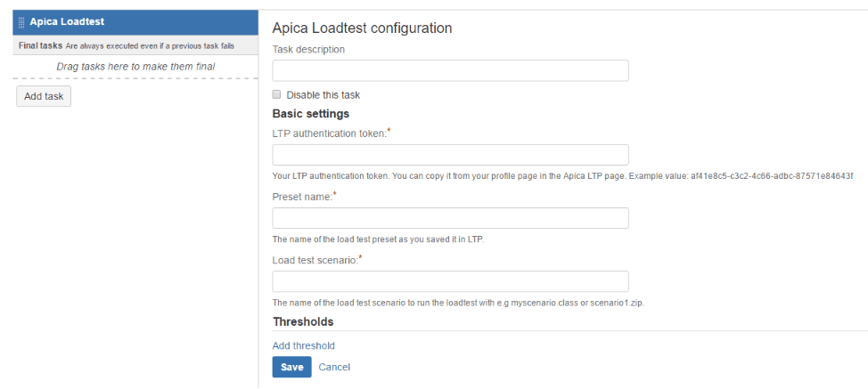Image resolution: width=868 pixels, height=389 pixels.
Task: Click into the LTP authentication token field
Action: [450, 155]
